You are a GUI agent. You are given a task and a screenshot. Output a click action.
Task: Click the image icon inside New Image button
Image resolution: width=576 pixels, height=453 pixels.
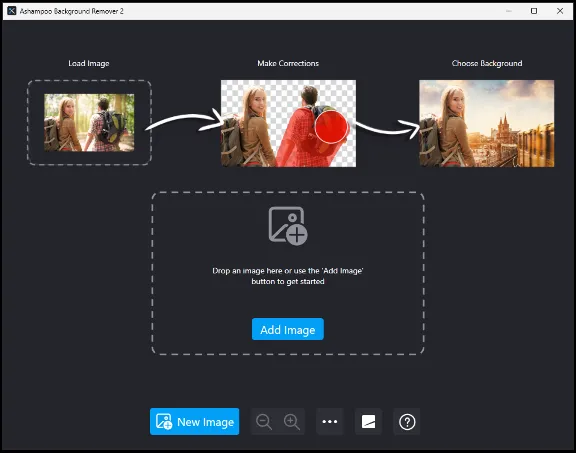coord(164,421)
